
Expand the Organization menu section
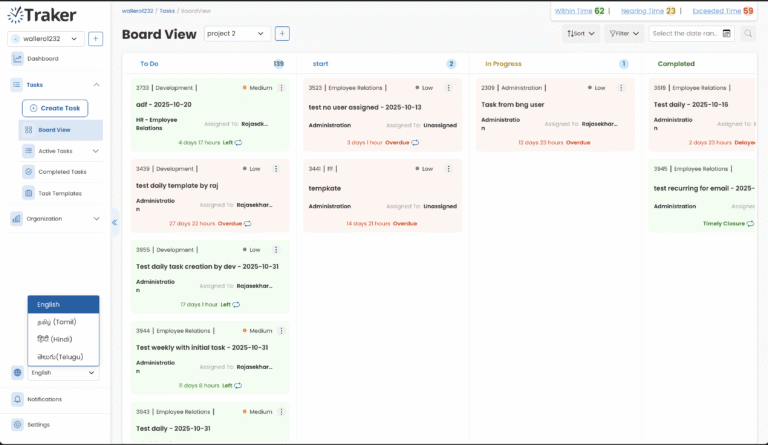pos(96,218)
